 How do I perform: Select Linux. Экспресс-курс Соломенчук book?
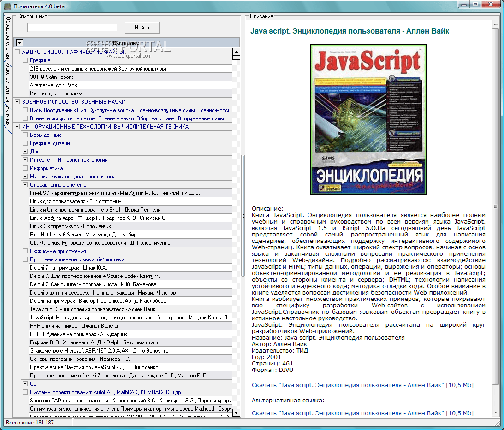(130, 226)
